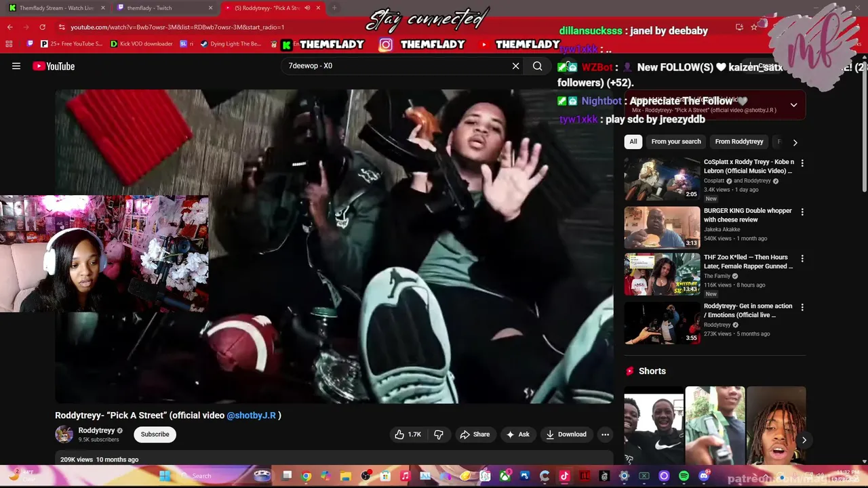The width and height of the screenshot is (868, 488).
Task: Open THF Zoo video thumbnail
Action: (662, 274)
